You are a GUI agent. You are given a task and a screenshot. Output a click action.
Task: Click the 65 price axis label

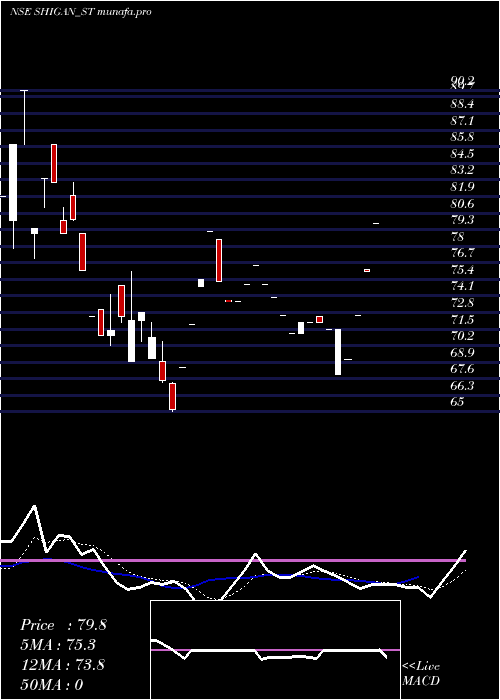[x=458, y=401]
